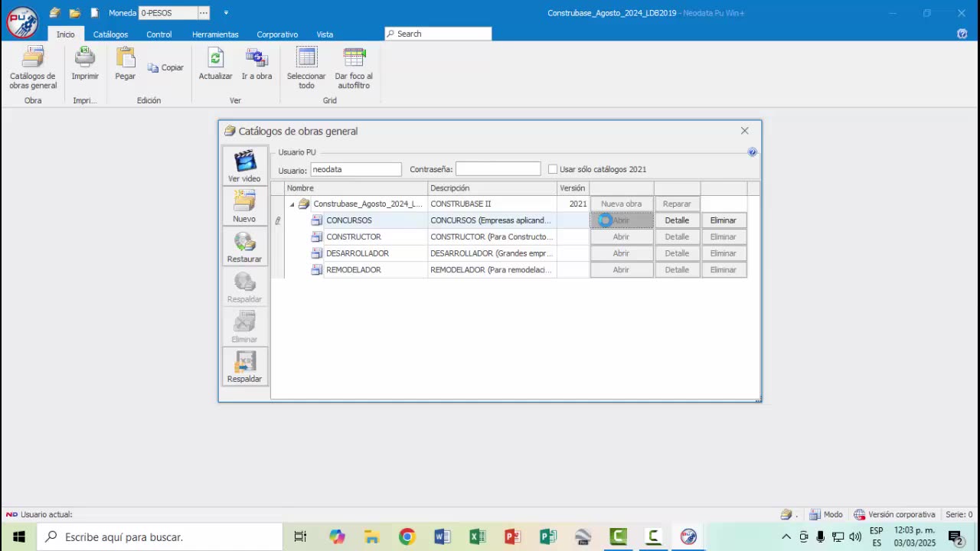980x551 pixels.
Task: Click the catalog stack quick access icon
Action: (x=54, y=13)
